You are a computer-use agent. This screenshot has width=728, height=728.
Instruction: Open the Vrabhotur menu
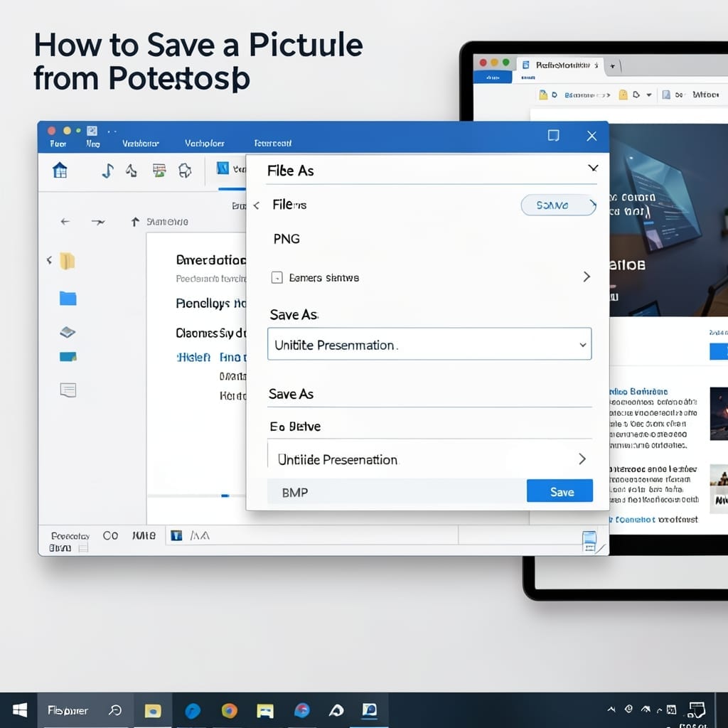141,144
